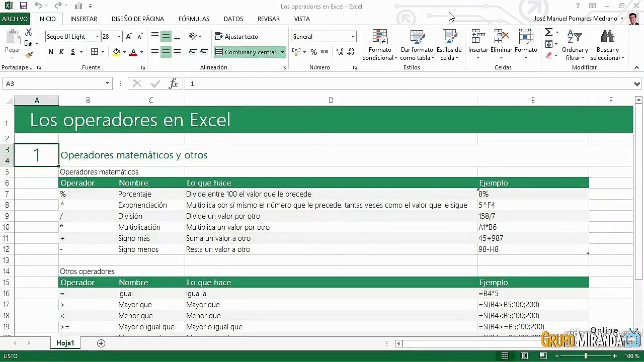Apply percent style format

pyautogui.click(x=313, y=52)
